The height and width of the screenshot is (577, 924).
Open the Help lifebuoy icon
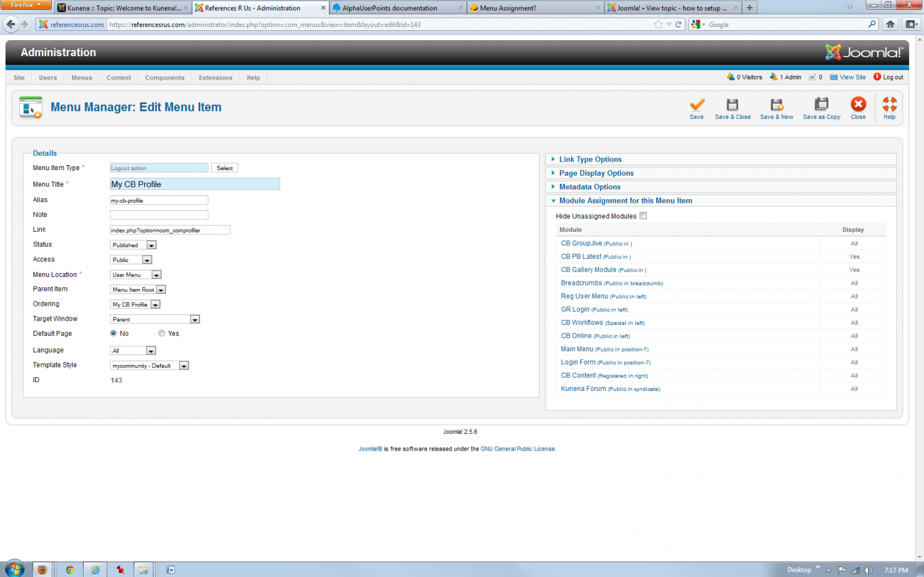pyautogui.click(x=890, y=104)
